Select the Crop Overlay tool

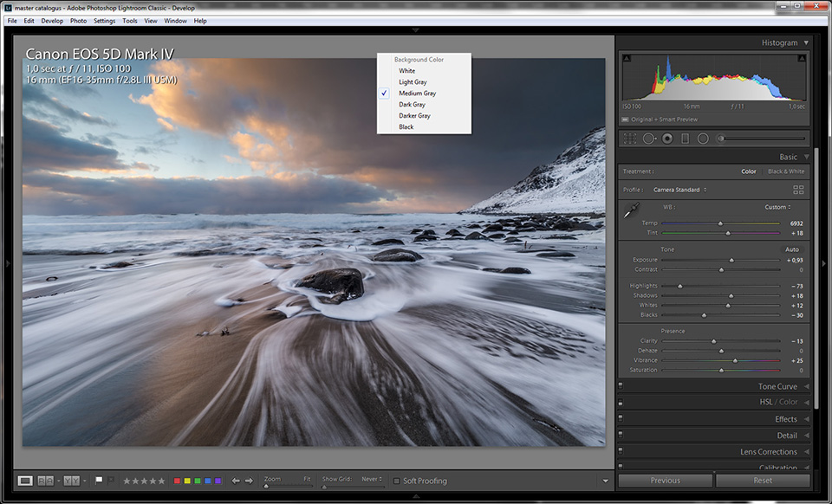point(630,139)
